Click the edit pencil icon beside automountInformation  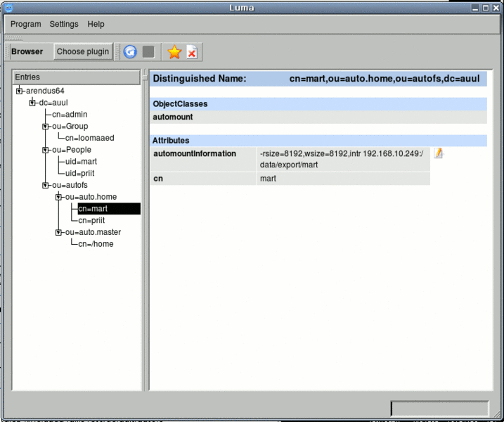click(x=439, y=153)
